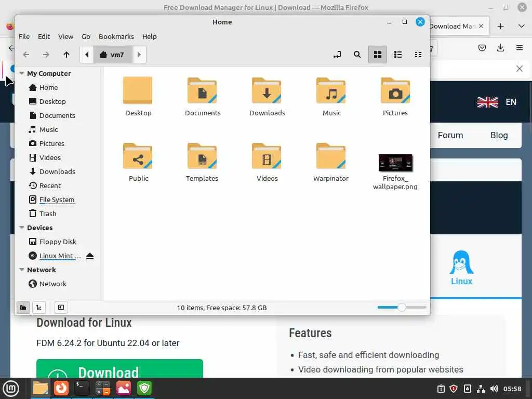
Task: Select the Firefox_wallpaper.png thumbnail
Action: click(x=395, y=163)
